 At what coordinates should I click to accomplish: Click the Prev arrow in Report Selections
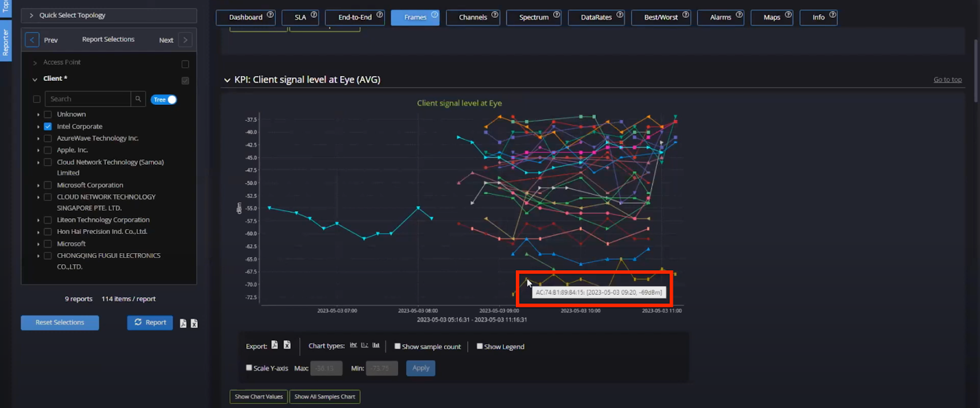[x=32, y=40]
